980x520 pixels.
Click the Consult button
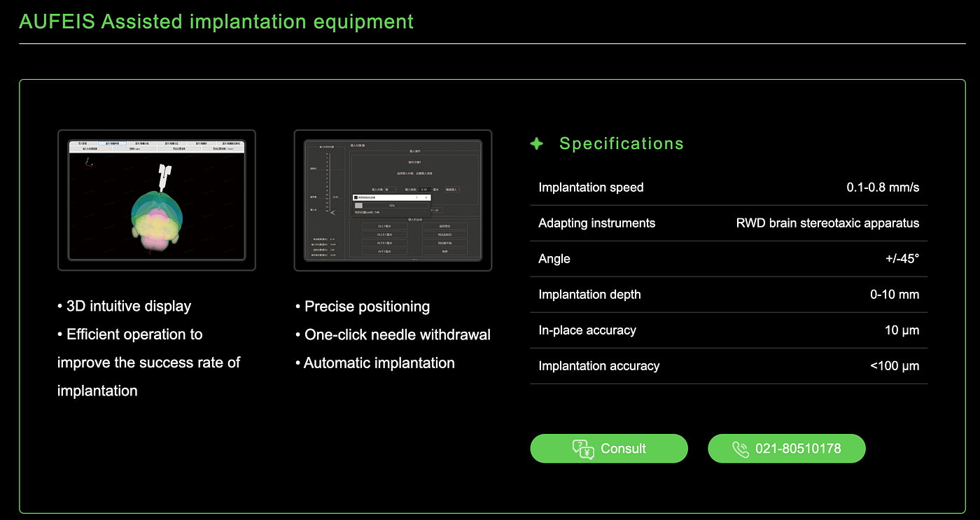coord(609,449)
